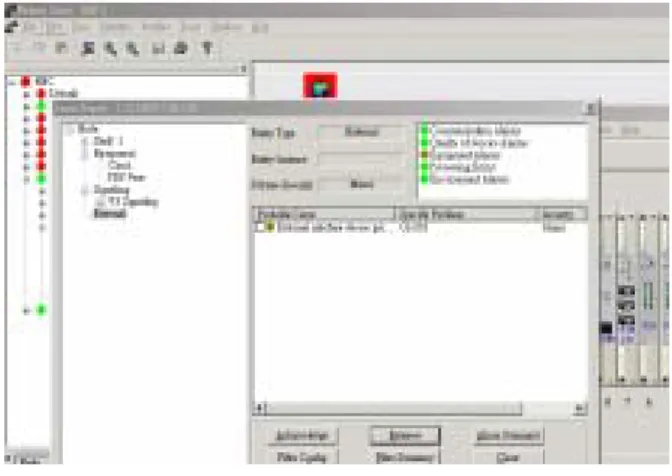This screenshot has width=672, height=476.
Task: Open the File menu
Action: point(30,27)
